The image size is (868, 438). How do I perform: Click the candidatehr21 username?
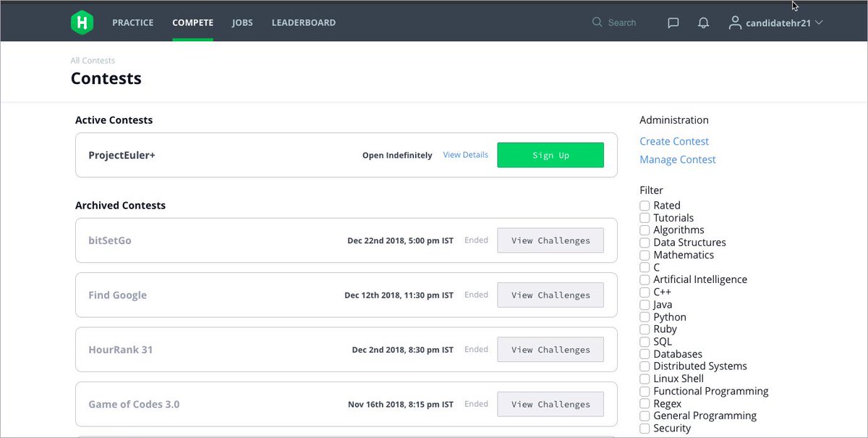(x=778, y=22)
